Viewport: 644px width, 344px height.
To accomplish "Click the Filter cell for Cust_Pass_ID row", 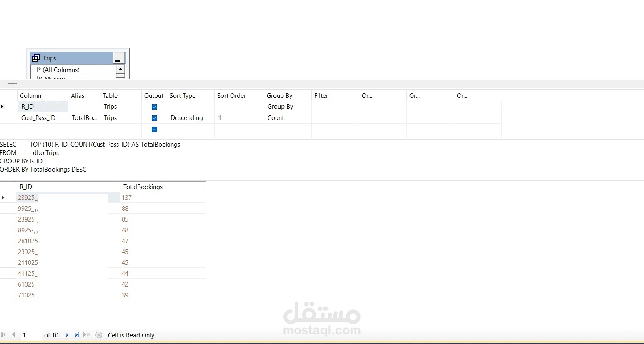I will (x=335, y=118).
